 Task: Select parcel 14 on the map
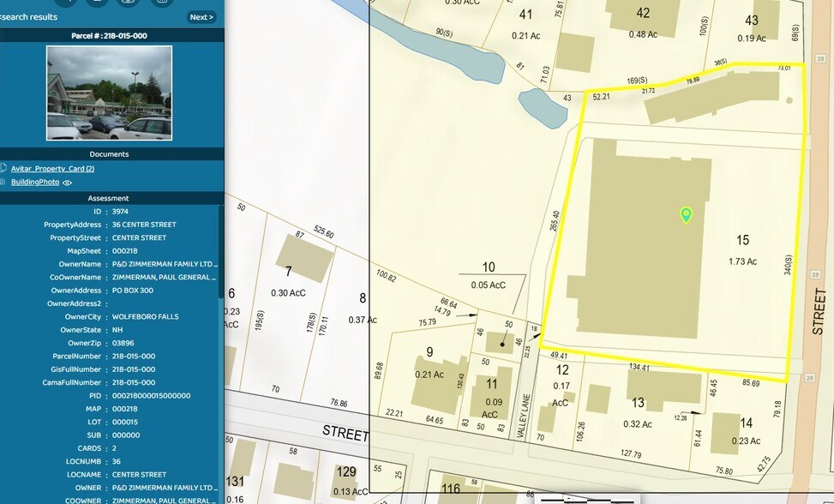click(x=725, y=432)
